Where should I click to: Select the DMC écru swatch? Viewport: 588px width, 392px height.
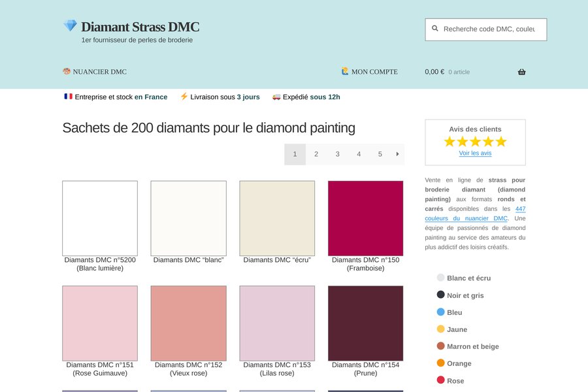(x=277, y=218)
